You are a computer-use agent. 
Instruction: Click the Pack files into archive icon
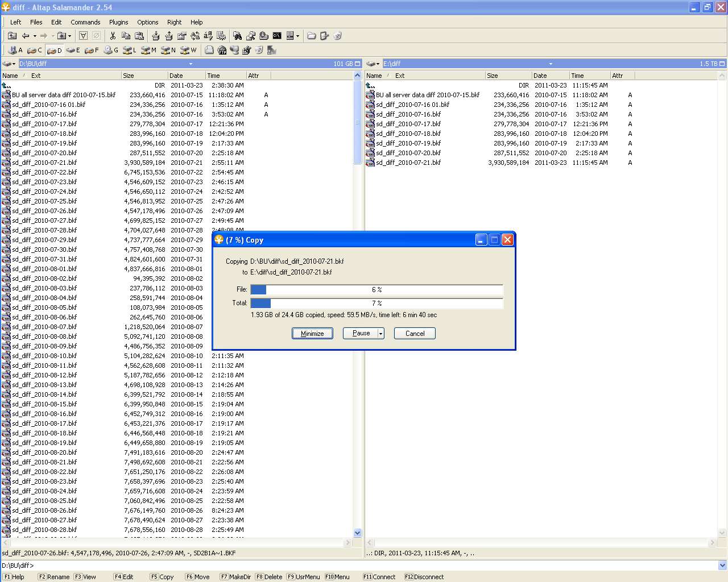click(155, 36)
